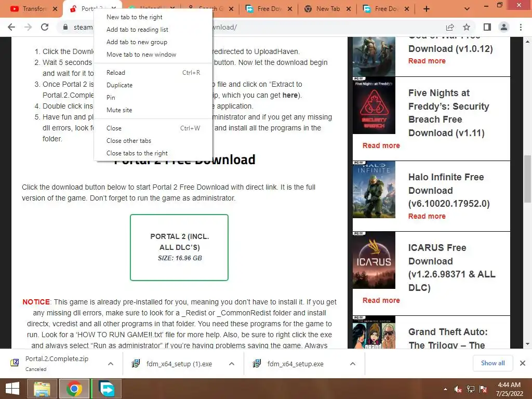Open the Chrome three-dot menu
The width and height of the screenshot is (532, 399).
tap(521, 27)
